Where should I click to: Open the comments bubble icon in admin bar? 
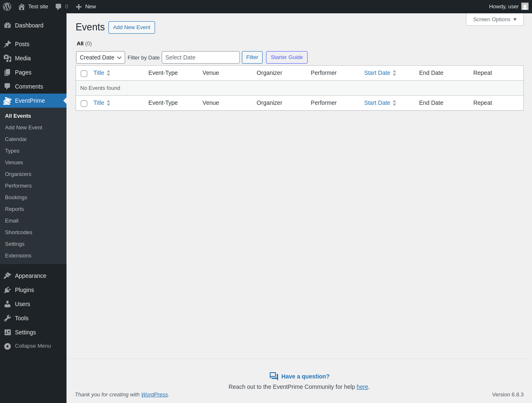click(59, 7)
